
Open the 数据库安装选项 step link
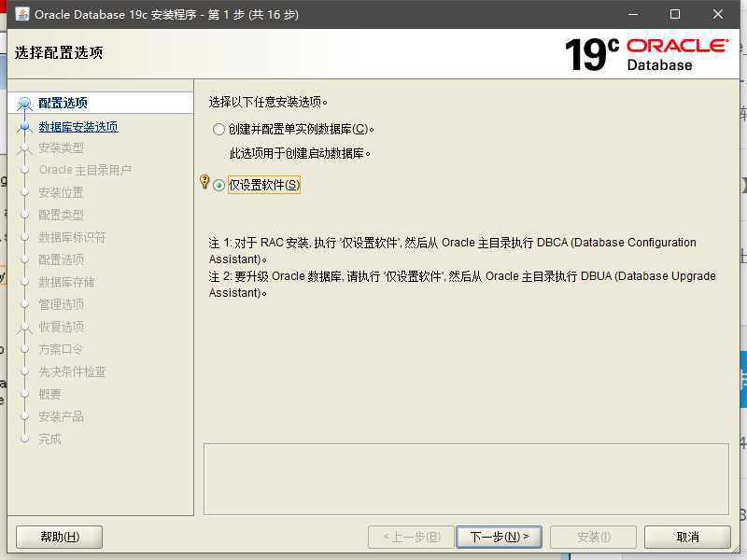78,127
